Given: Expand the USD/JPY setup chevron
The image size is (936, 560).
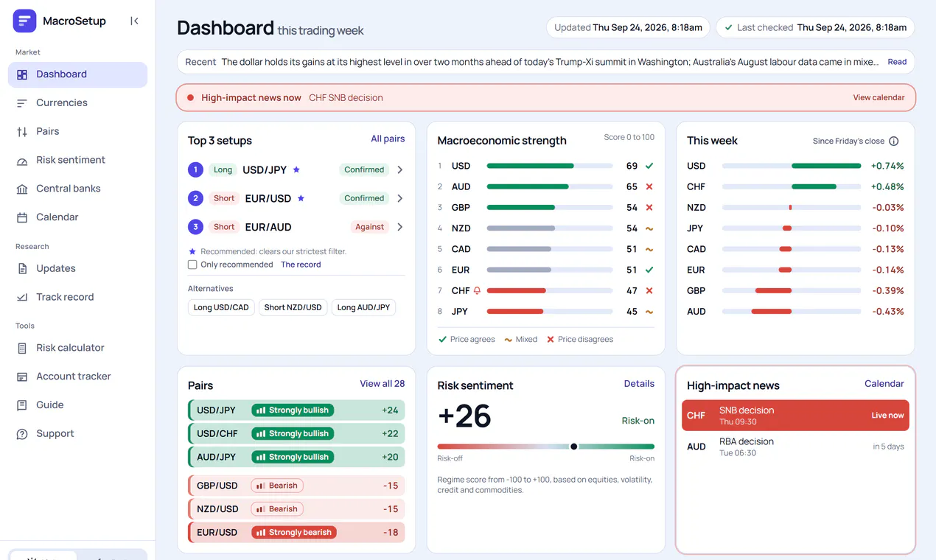Looking at the screenshot, I should coord(400,169).
